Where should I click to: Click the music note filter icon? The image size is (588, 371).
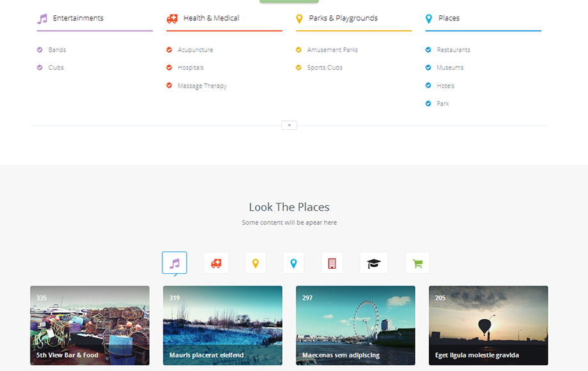point(174,263)
